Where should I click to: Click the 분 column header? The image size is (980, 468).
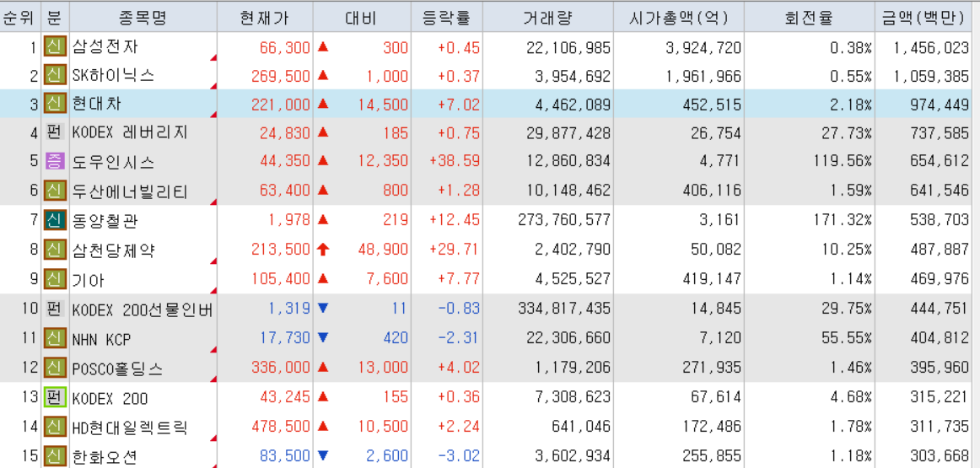point(54,19)
